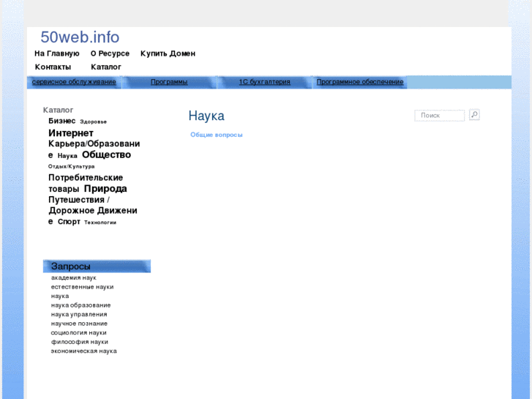
Task: Open the Спорт category link
Action: coord(69,222)
